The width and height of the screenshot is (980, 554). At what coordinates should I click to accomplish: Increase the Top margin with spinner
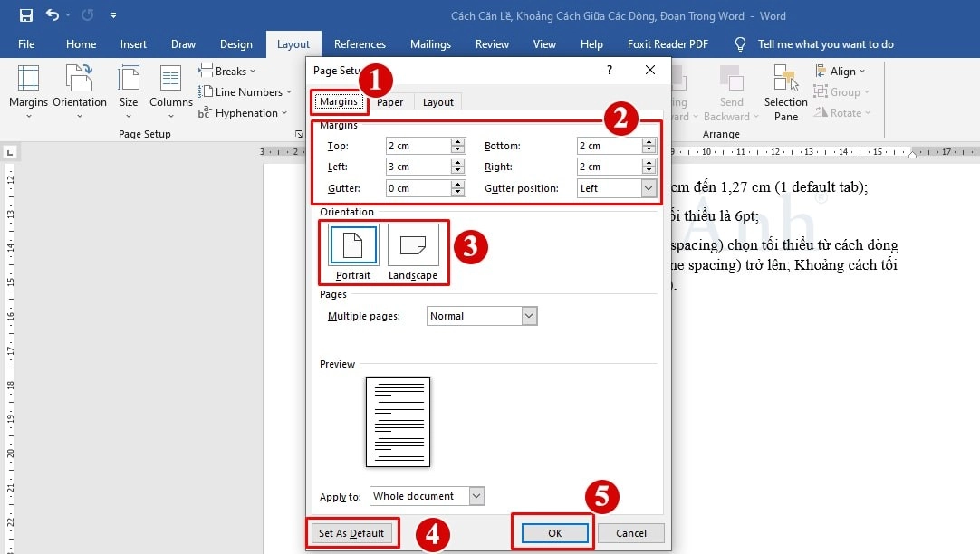pyautogui.click(x=458, y=142)
